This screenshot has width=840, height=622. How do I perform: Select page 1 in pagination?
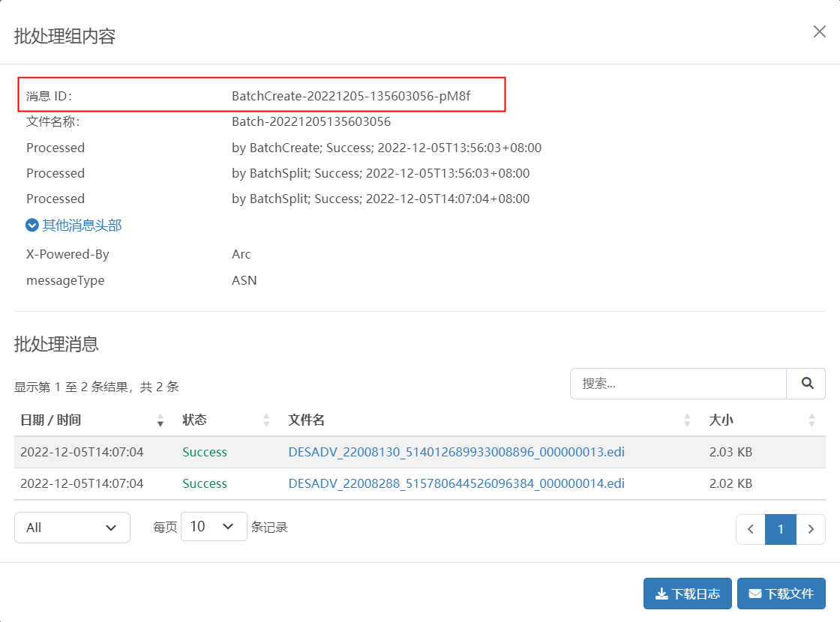[781, 529]
